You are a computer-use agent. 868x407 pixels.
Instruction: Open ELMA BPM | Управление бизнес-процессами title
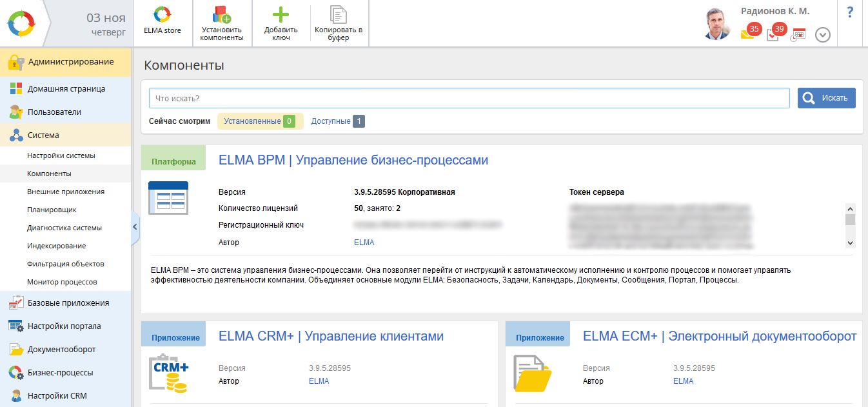click(353, 160)
